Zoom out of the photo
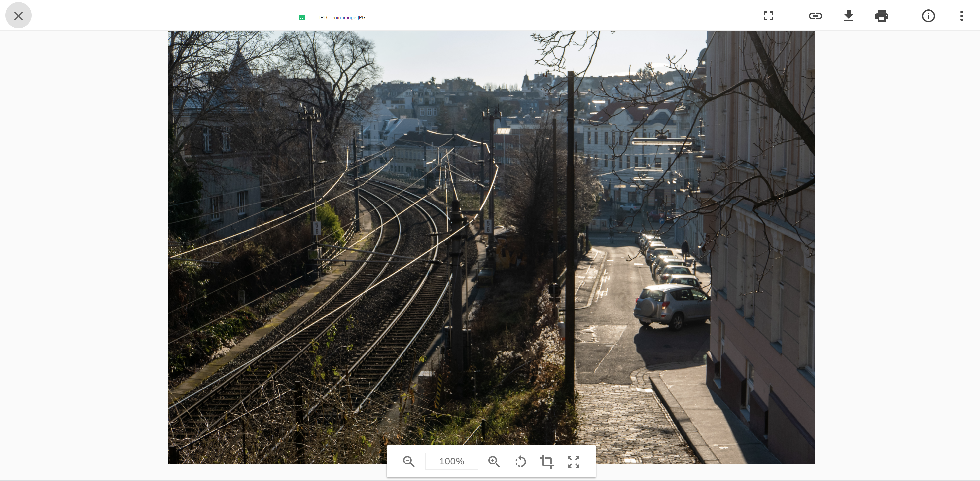The height and width of the screenshot is (481, 980). coord(409,462)
